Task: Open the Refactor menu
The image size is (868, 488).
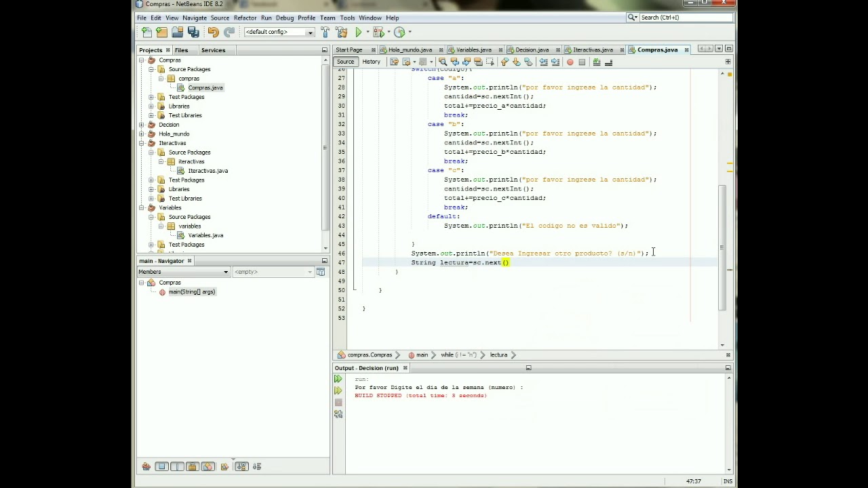Action: (245, 18)
